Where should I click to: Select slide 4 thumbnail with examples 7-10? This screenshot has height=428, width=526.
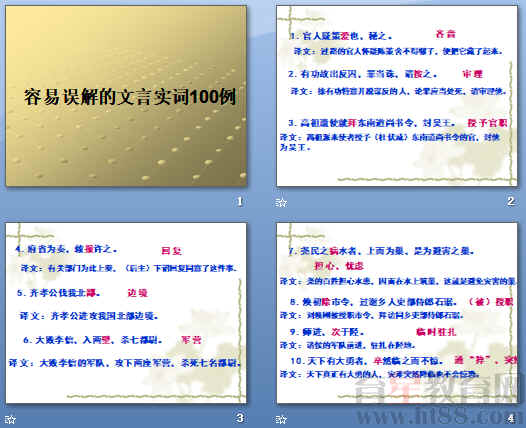pyautogui.click(x=397, y=313)
